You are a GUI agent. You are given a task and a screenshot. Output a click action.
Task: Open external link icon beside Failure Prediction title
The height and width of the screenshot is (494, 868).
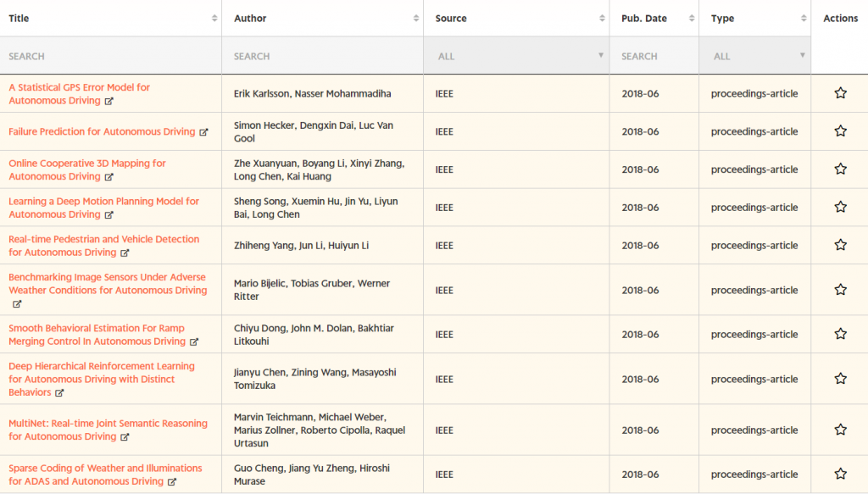(203, 132)
